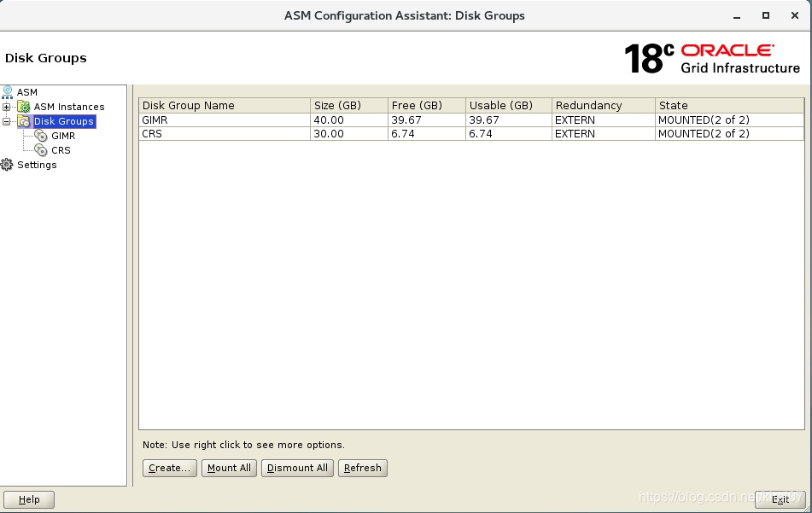812x513 pixels.
Task: Click the Mount All button
Action: [x=229, y=468]
